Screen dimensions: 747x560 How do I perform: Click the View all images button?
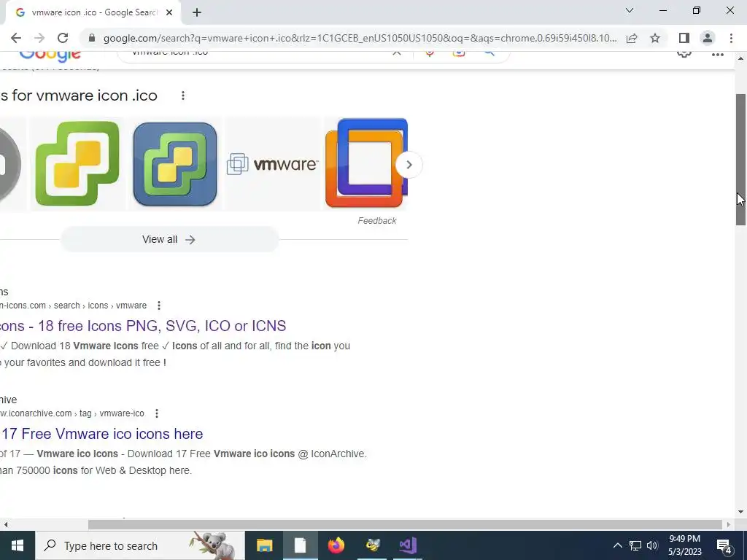(169, 239)
